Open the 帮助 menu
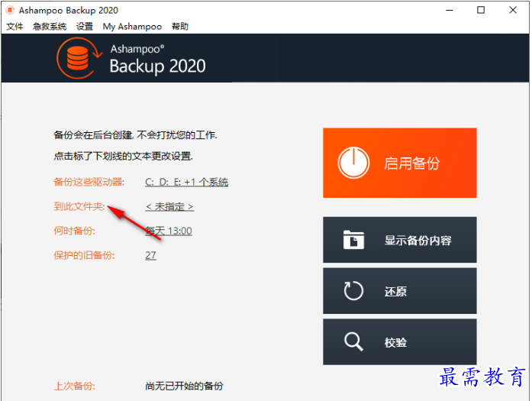 coord(180,27)
